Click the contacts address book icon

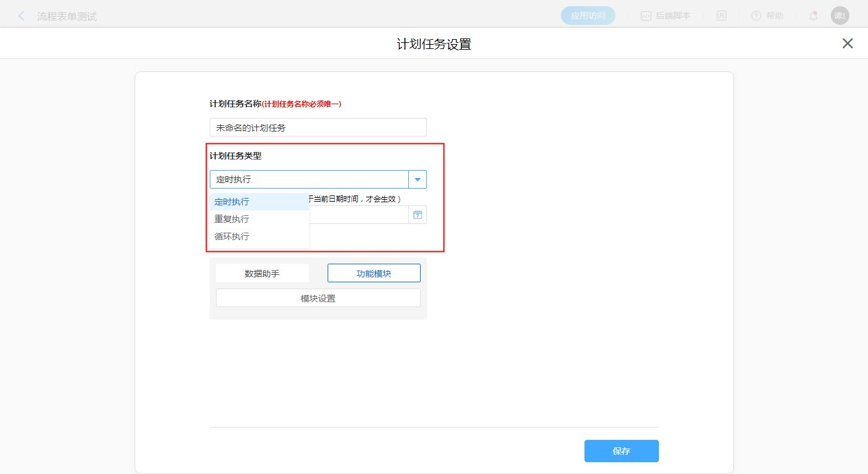click(722, 16)
